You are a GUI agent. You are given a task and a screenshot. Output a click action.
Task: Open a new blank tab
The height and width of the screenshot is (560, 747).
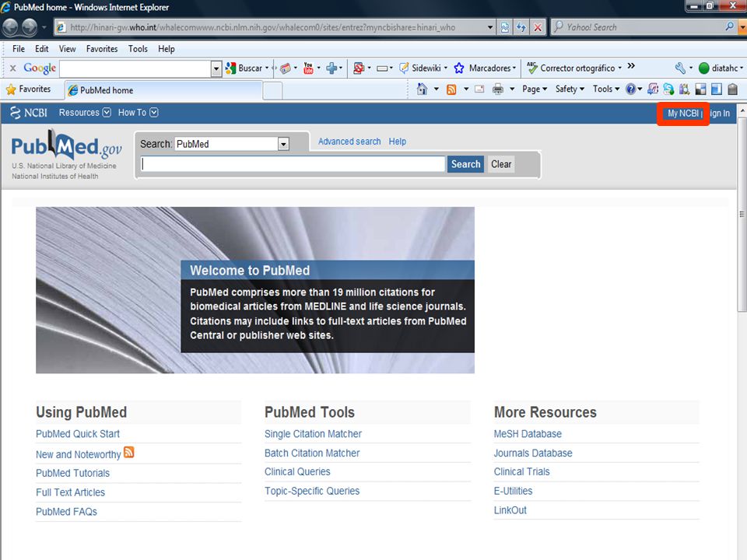272,90
